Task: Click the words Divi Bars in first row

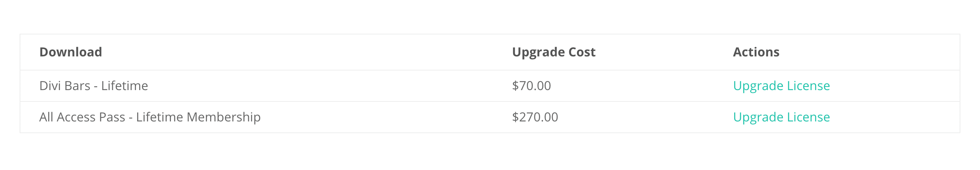Action: tap(65, 86)
